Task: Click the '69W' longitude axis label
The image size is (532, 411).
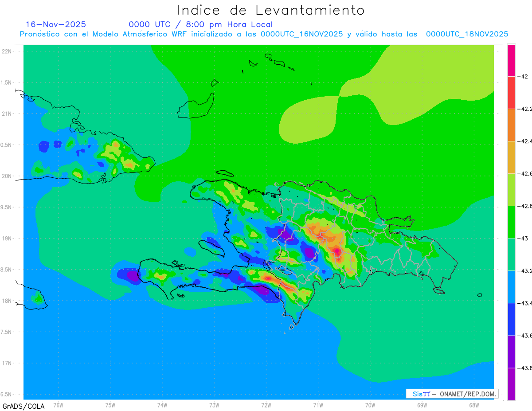Action: [x=422, y=405]
